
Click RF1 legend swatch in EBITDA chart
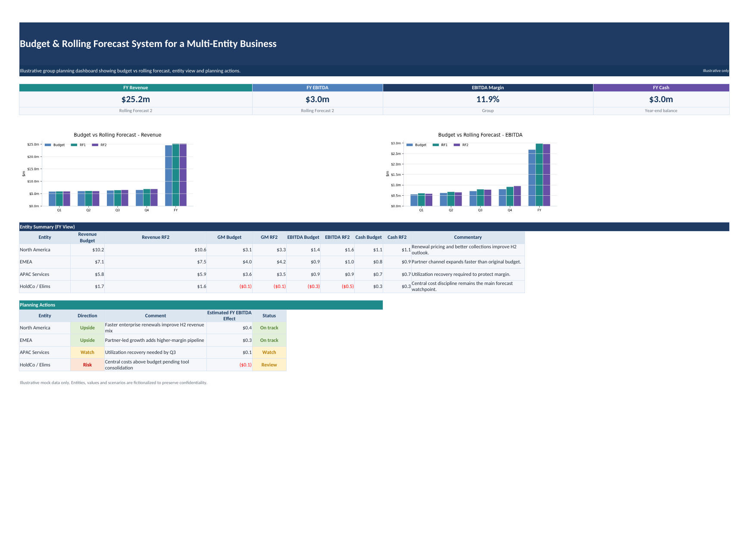coord(436,145)
